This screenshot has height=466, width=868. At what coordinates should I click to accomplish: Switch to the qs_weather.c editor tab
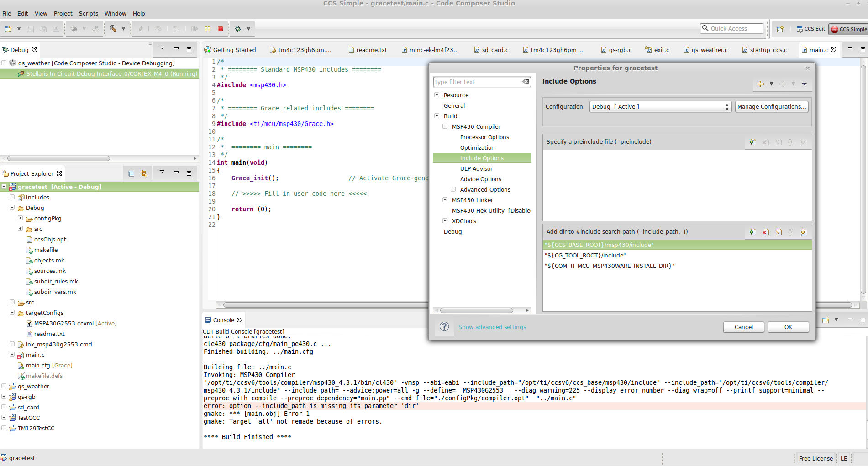709,50
